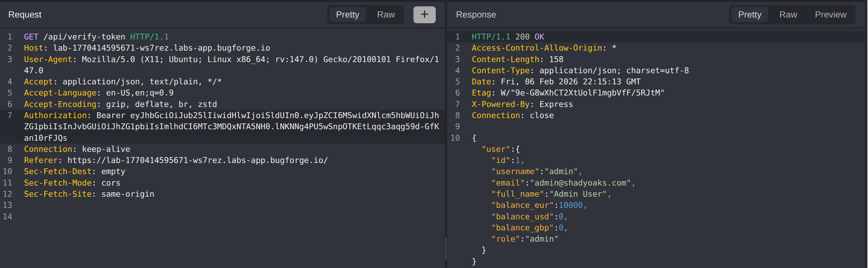Viewport: 868px width, 268px height.
Task: Click the /api/verify-token request path
Action: 84,37
